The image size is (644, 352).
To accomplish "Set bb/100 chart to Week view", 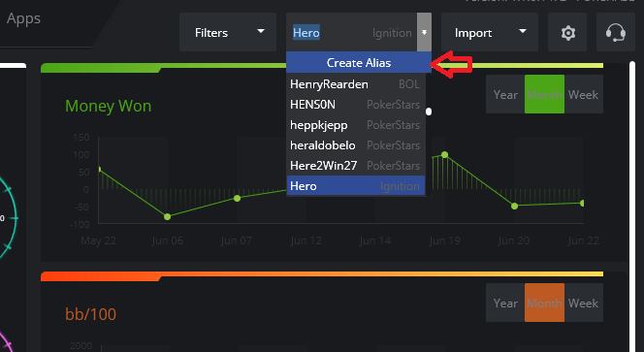I will click(x=584, y=303).
